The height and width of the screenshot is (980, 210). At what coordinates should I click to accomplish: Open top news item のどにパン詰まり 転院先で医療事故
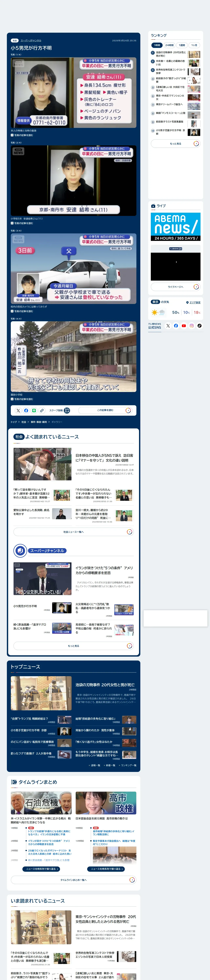[x=32, y=742]
